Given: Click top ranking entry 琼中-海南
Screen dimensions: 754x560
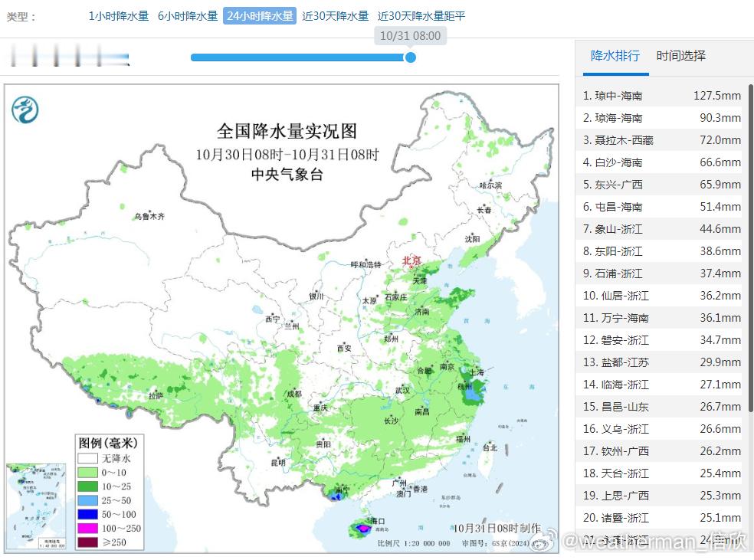Looking at the screenshot, I should [659, 96].
